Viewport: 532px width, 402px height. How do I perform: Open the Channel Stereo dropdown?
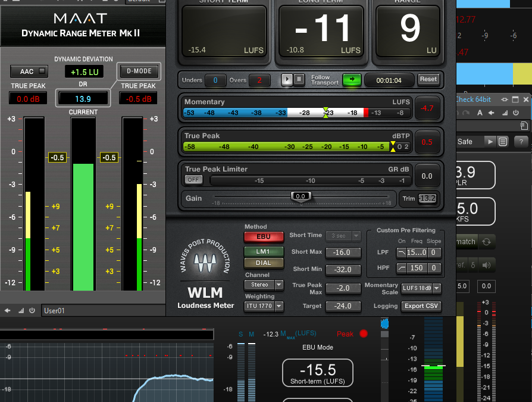(x=262, y=285)
